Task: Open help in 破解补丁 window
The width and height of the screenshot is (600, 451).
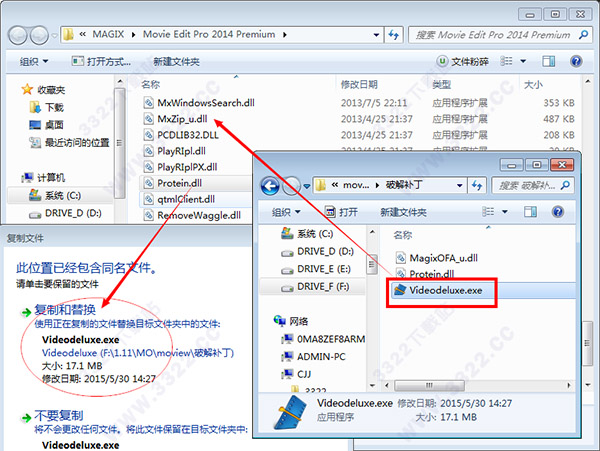Action: click(558, 212)
